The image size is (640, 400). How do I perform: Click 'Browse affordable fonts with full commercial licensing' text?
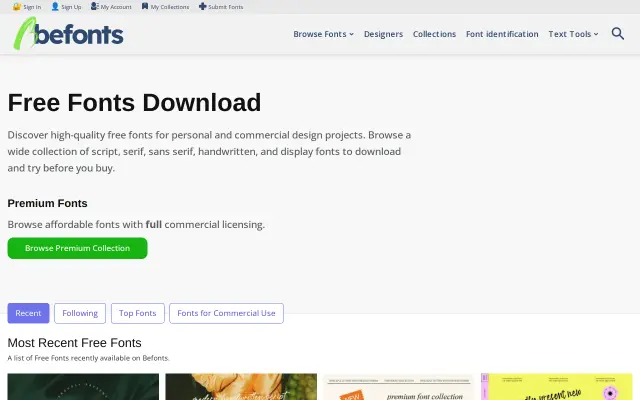click(x=136, y=224)
